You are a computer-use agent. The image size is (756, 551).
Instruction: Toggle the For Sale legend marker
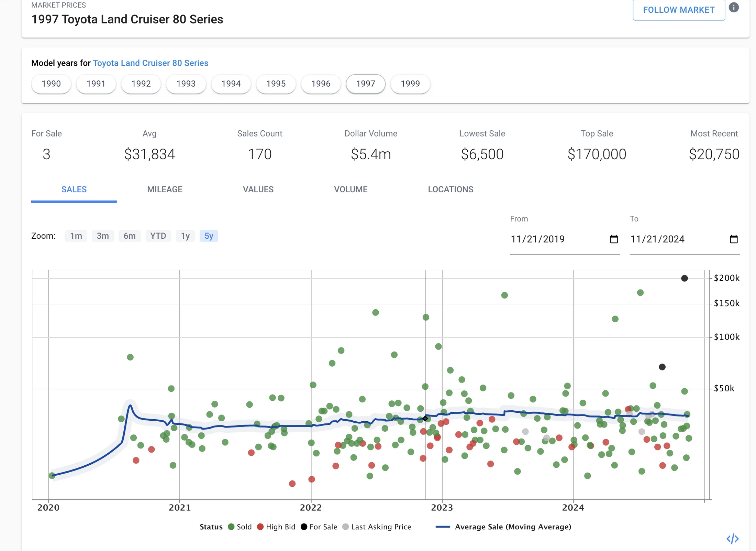(304, 527)
